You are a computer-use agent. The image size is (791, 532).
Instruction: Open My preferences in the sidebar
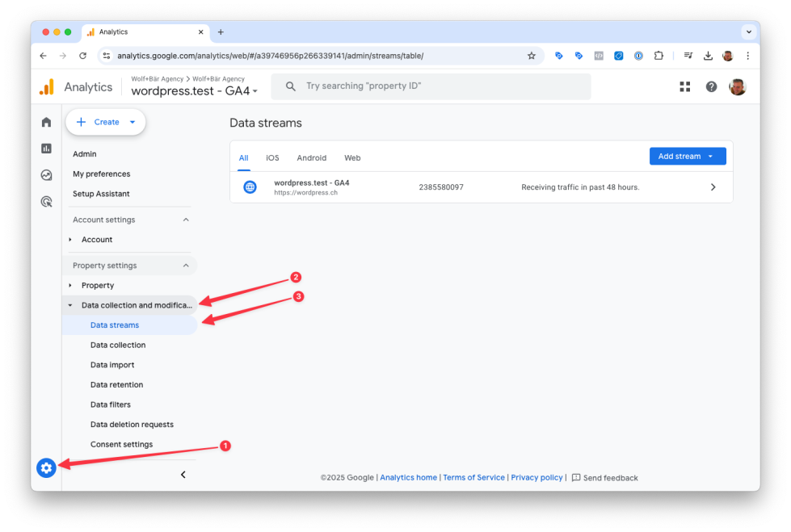click(101, 174)
